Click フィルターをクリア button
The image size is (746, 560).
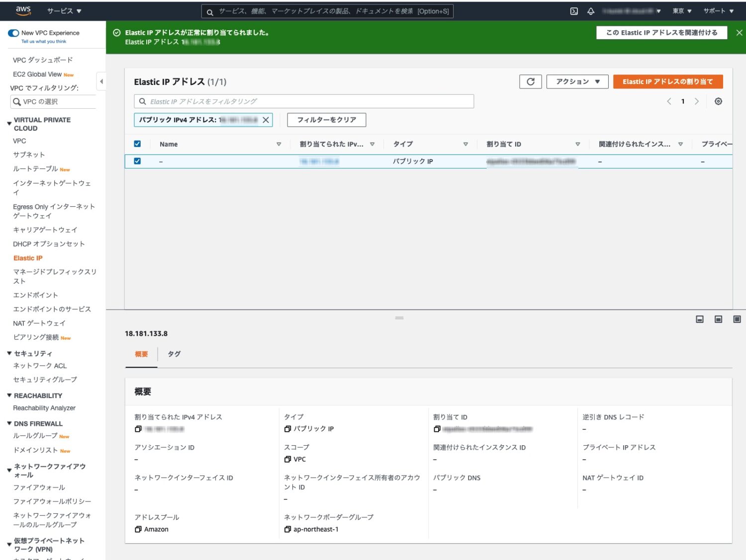(x=327, y=120)
